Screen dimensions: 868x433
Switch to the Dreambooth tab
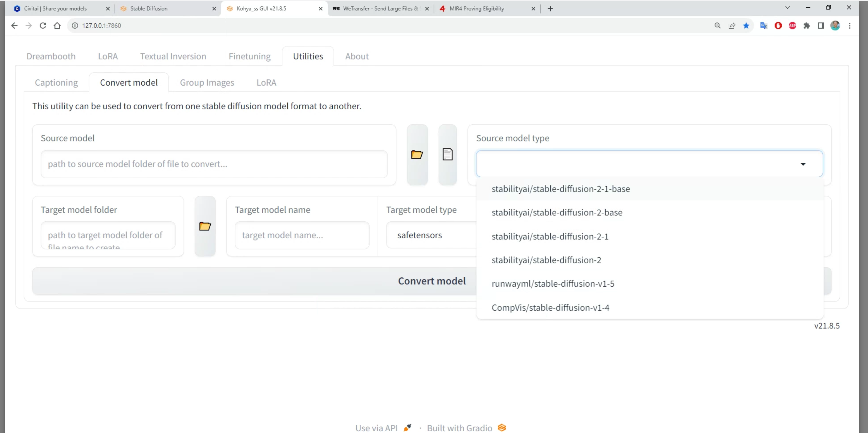(50, 56)
